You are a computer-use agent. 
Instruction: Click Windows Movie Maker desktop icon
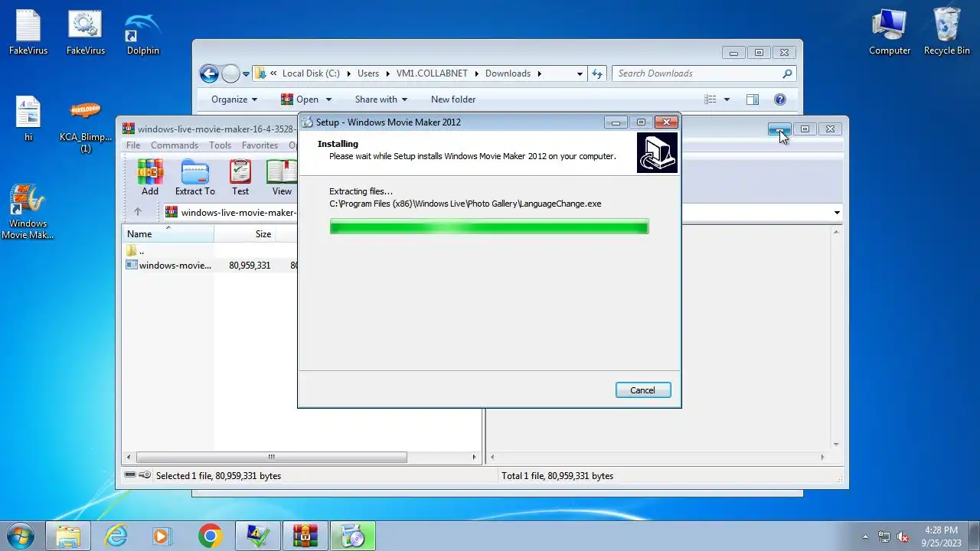(28, 212)
